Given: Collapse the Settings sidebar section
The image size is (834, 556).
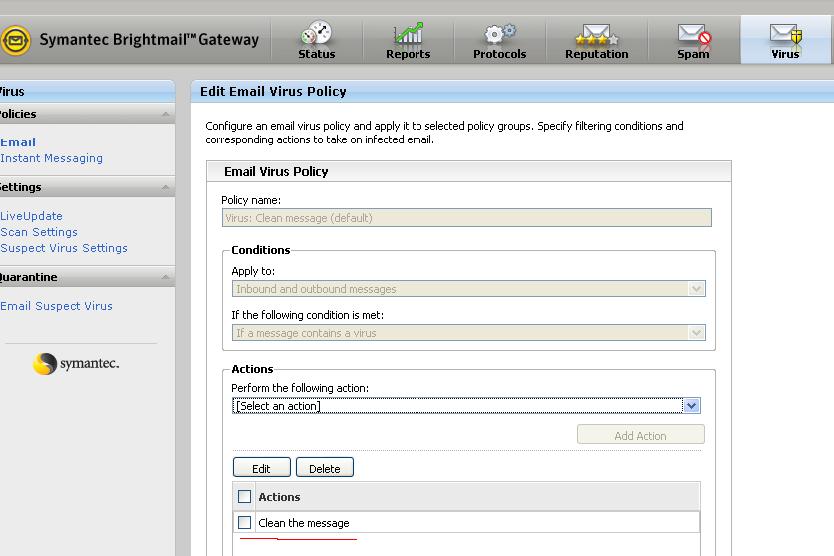Looking at the screenshot, I should click(x=165, y=188).
